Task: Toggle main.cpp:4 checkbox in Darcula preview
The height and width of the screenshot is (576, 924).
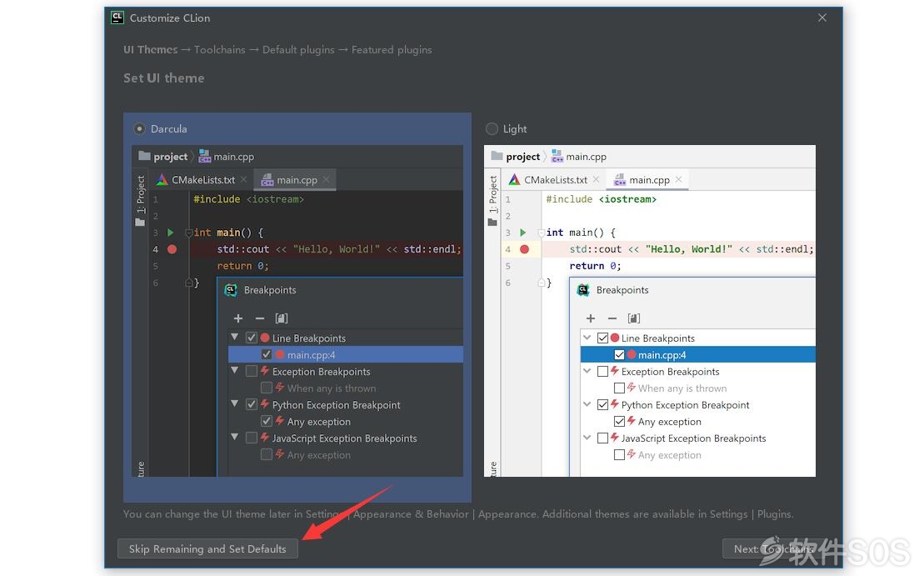Action: [267, 354]
